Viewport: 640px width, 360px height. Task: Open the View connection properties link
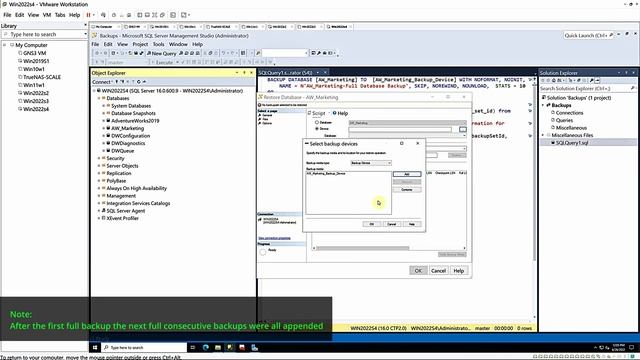(x=274, y=238)
